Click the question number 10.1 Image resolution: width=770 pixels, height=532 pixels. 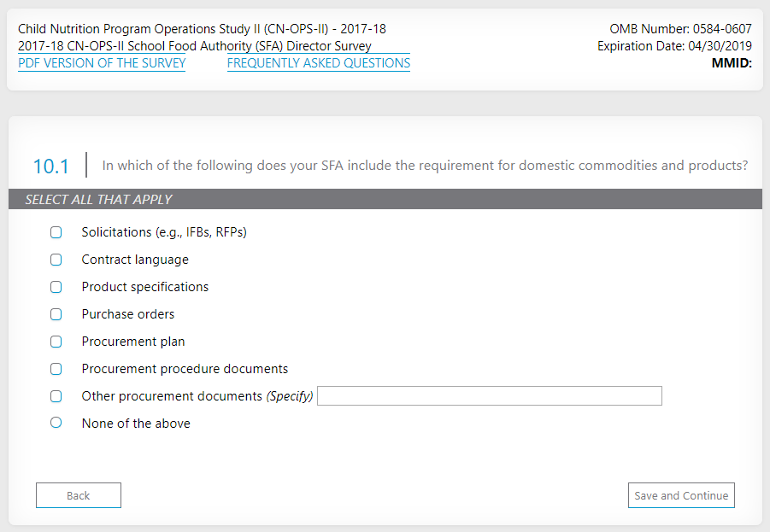pyautogui.click(x=50, y=166)
